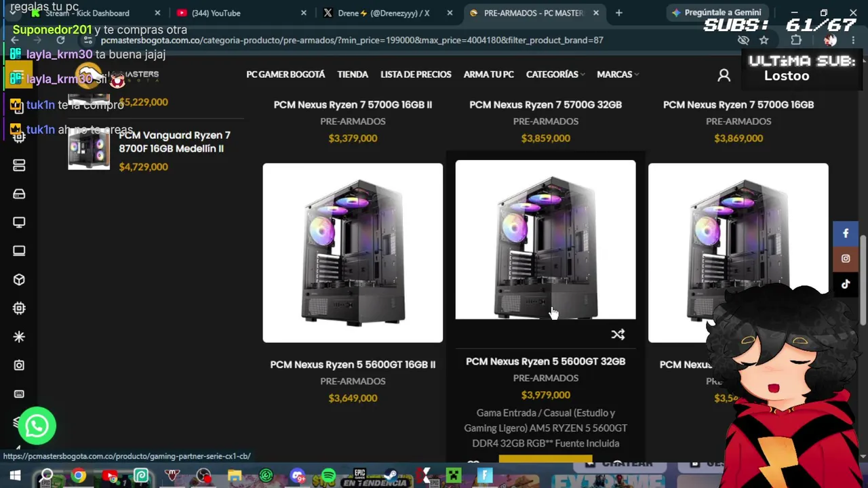The image size is (868, 488).
Task: Select the processor chip category sidebar icon
Action: [x=19, y=308]
